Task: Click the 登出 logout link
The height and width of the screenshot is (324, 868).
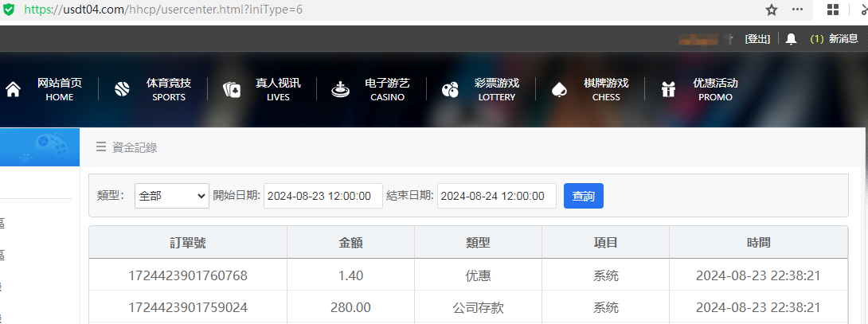Action: pyautogui.click(x=757, y=39)
